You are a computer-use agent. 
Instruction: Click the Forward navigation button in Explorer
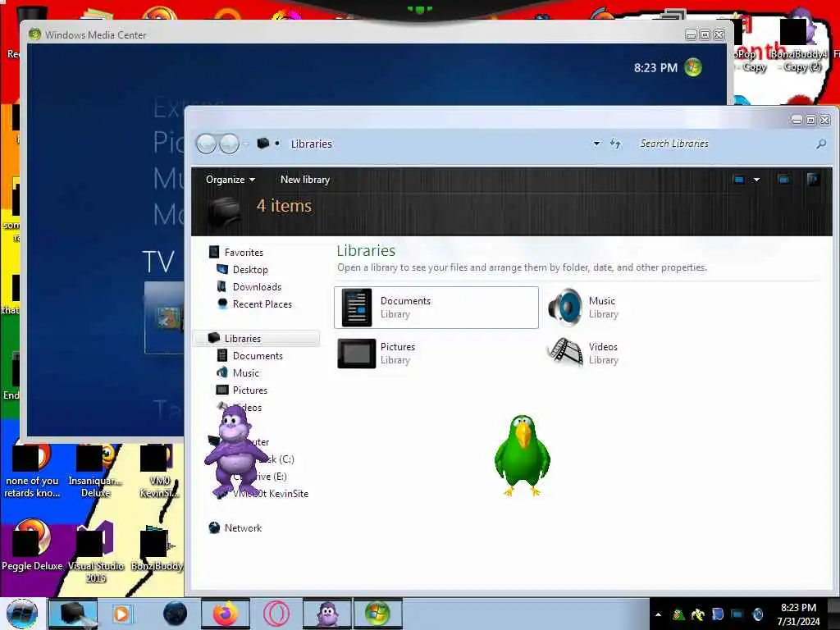tap(230, 144)
